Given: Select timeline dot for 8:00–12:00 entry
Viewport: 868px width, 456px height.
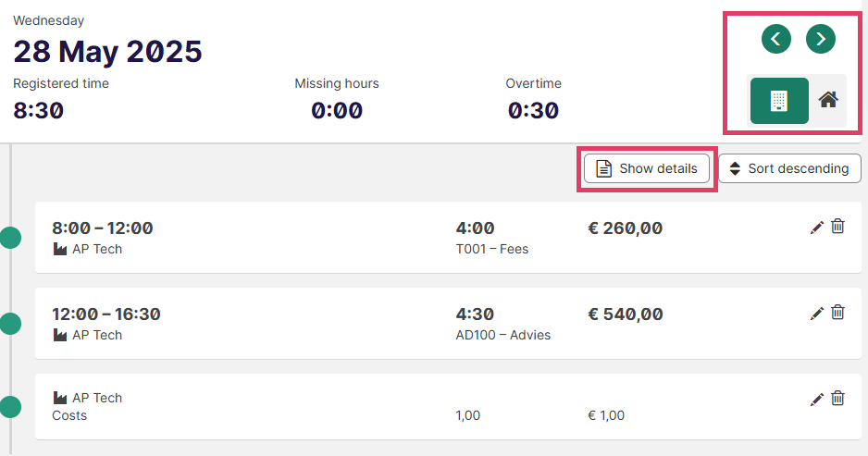Looking at the screenshot, I should (x=10, y=238).
